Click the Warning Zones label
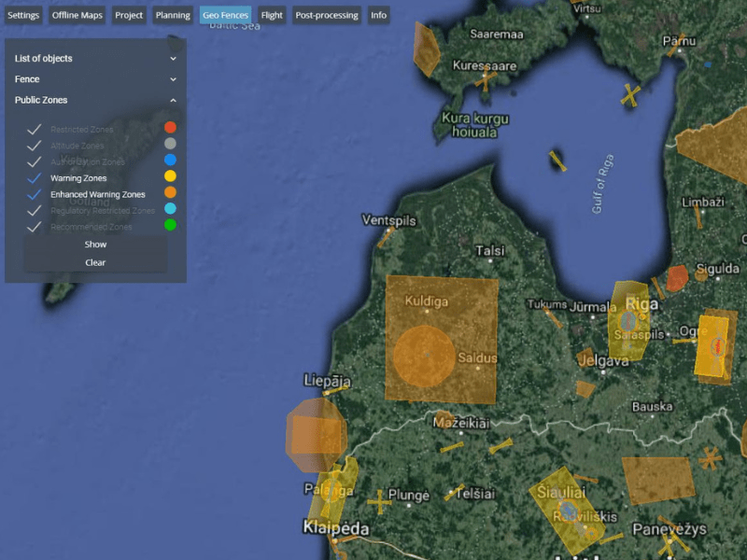Viewport: 747px width, 560px height. click(78, 178)
